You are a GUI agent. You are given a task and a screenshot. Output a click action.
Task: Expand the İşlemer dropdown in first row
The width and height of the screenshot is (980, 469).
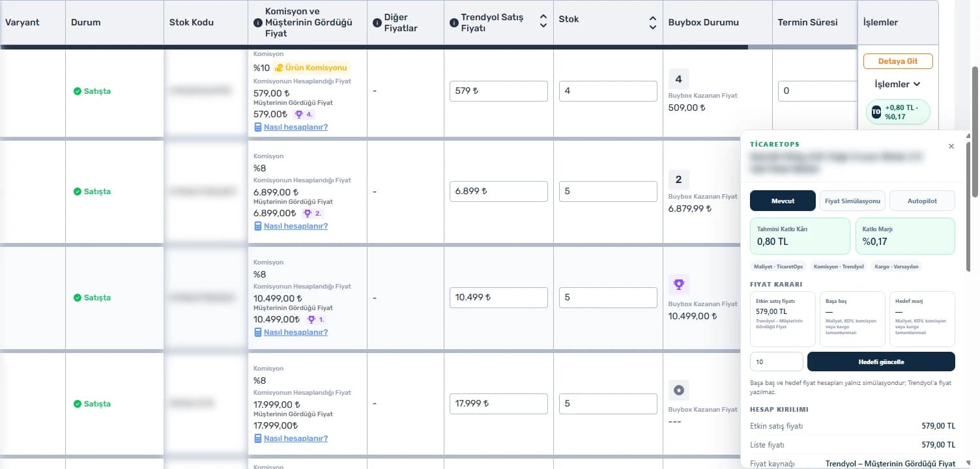(x=897, y=84)
